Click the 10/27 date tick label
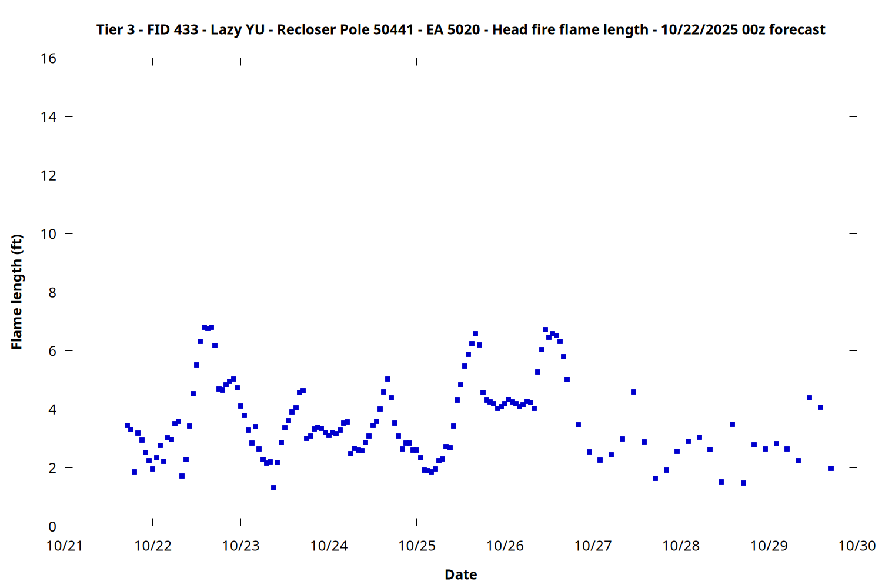This screenshot has width=882, height=588. 593,546
